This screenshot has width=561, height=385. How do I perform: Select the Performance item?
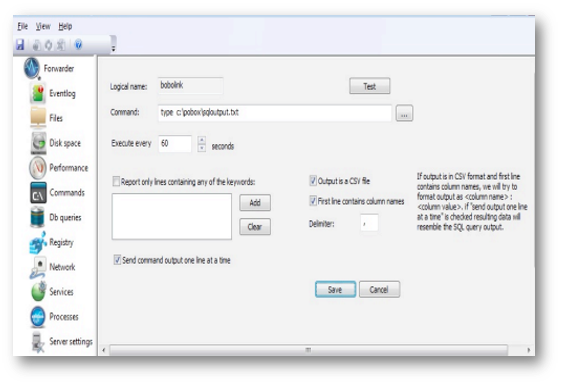(59, 167)
